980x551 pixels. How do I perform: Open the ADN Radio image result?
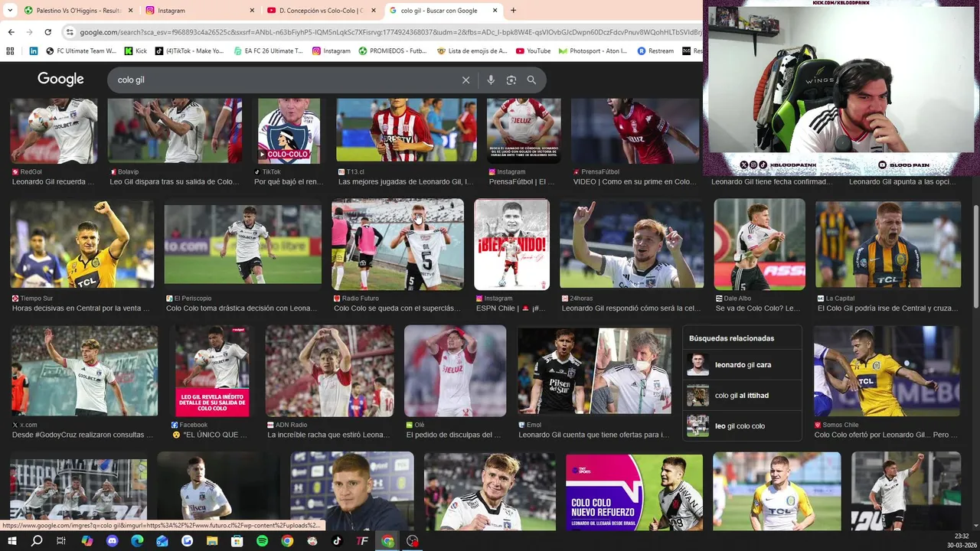(x=329, y=371)
